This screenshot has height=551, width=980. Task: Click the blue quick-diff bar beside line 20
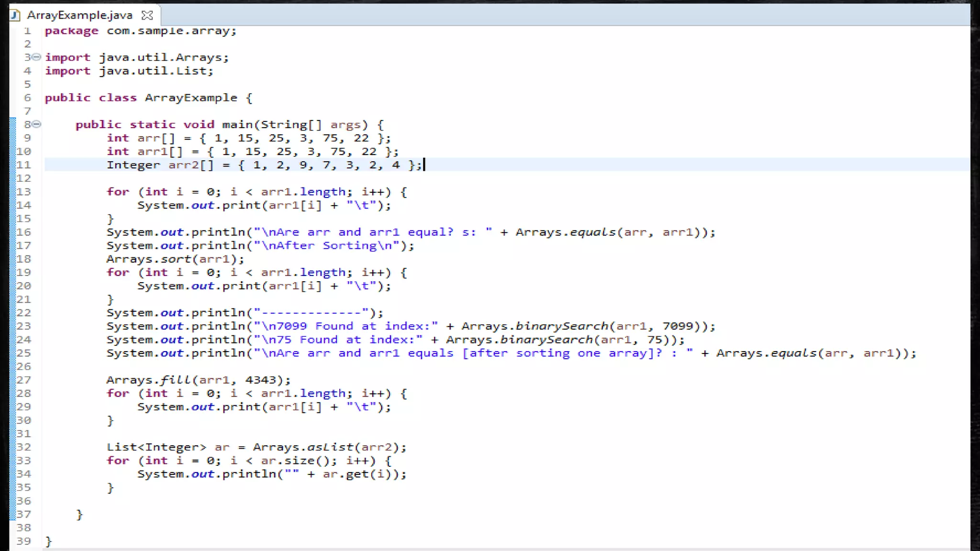(12, 286)
